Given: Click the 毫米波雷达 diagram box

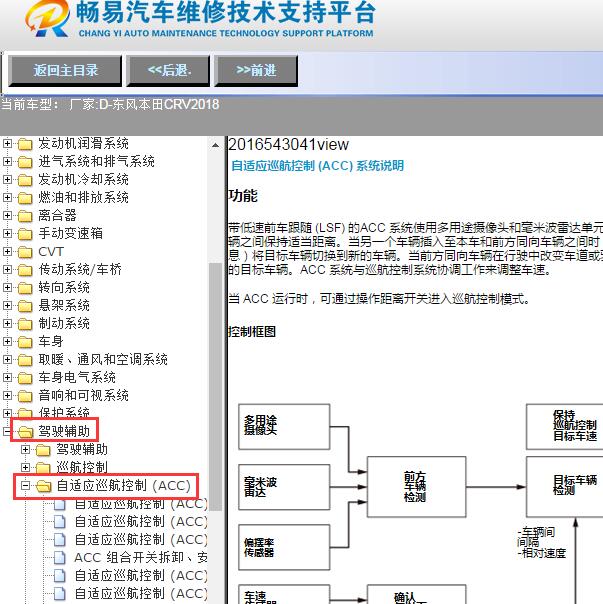Looking at the screenshot, I should pos(284,487).
